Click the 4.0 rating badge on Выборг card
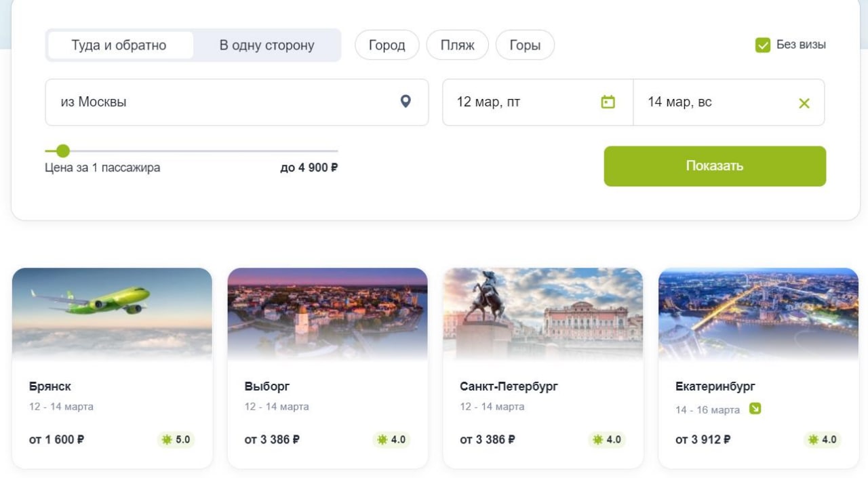The height and width of the screenshot is (478, 868). click(x=391, y=439)
